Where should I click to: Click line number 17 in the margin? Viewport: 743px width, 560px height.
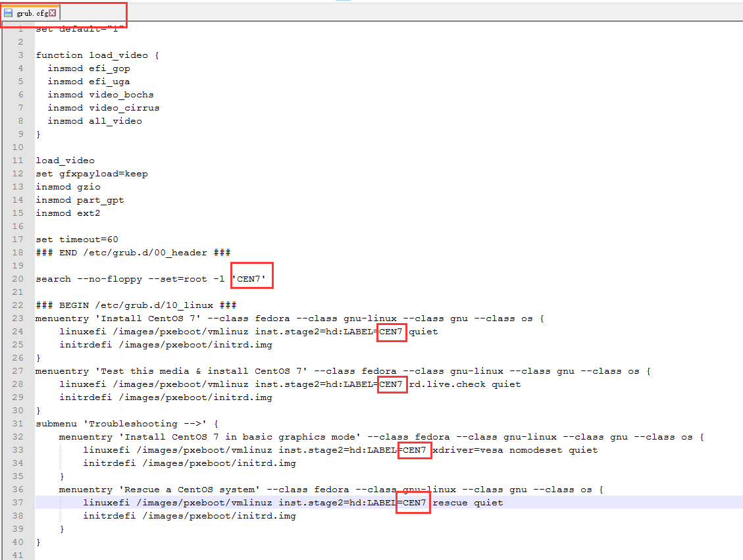tap(18, 240)
